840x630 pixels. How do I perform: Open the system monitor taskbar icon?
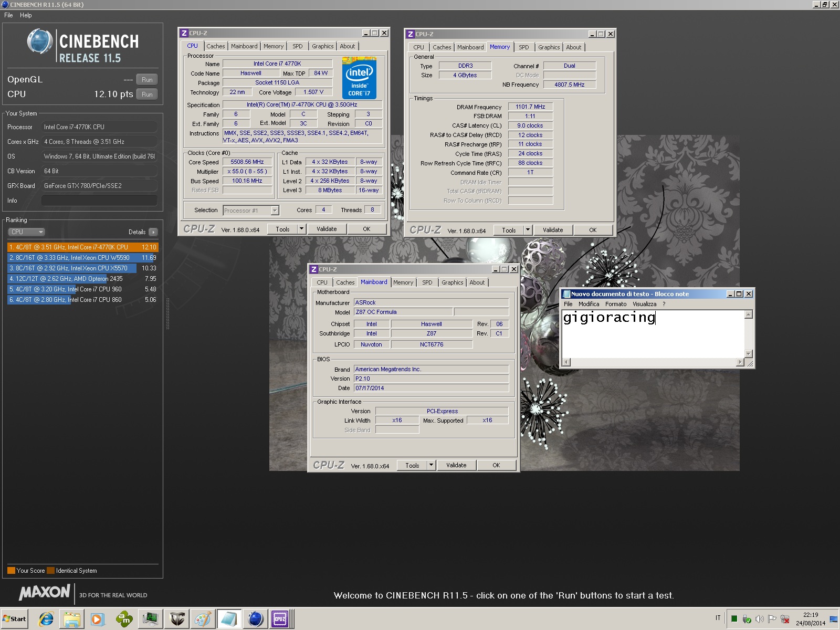coord(150,619)
